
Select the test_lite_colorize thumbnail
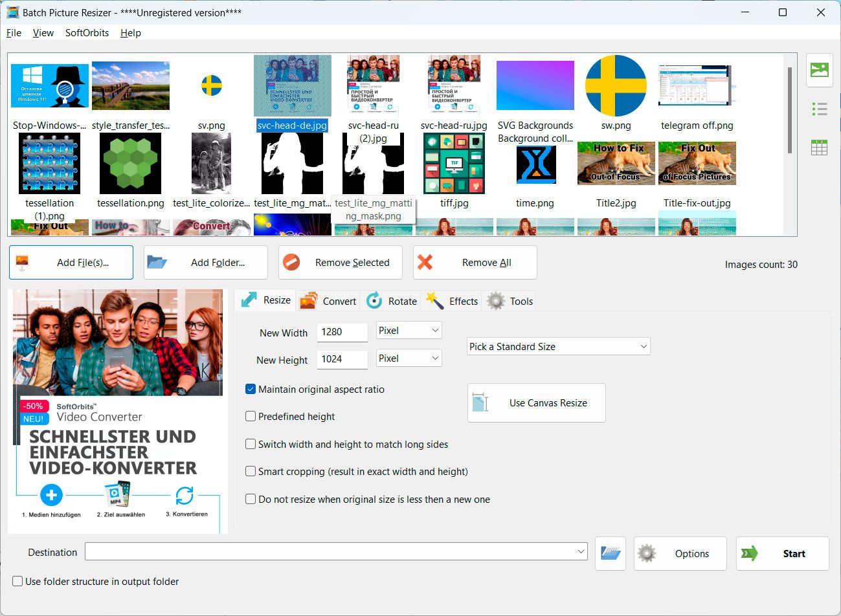click(x=212, y=163)
